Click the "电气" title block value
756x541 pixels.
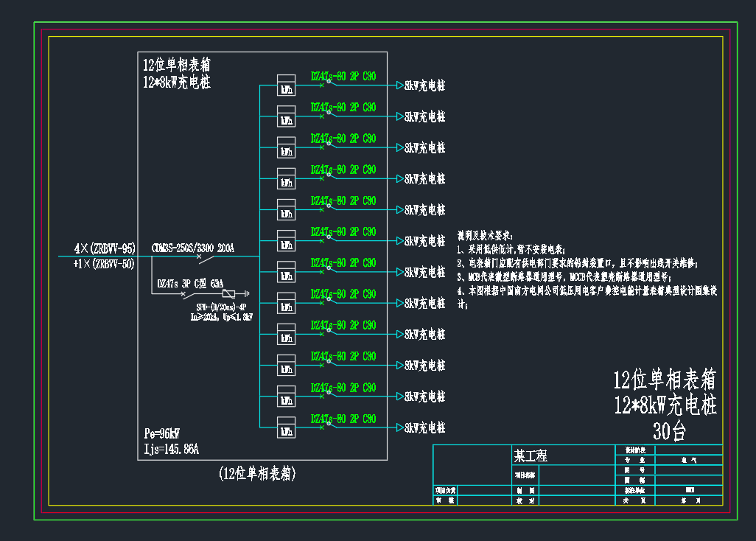tap(688, 460)
